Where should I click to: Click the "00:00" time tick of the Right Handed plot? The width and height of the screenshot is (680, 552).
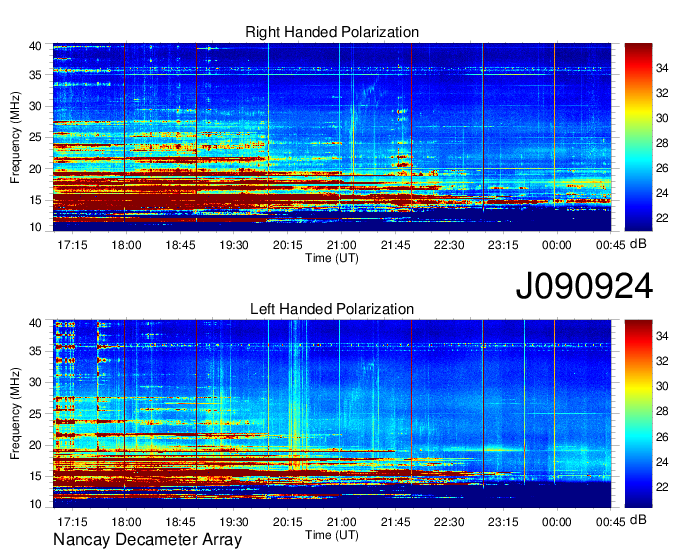click(557, 245)
